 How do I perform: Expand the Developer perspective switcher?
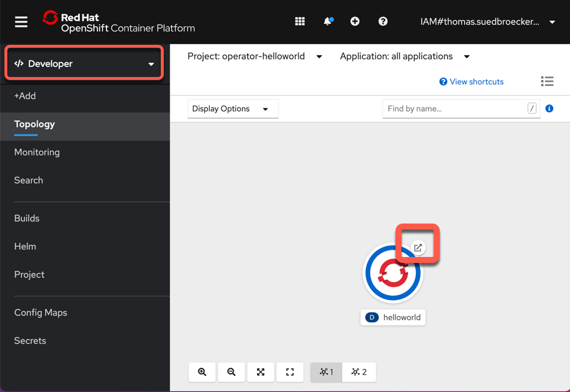[84, 63]
